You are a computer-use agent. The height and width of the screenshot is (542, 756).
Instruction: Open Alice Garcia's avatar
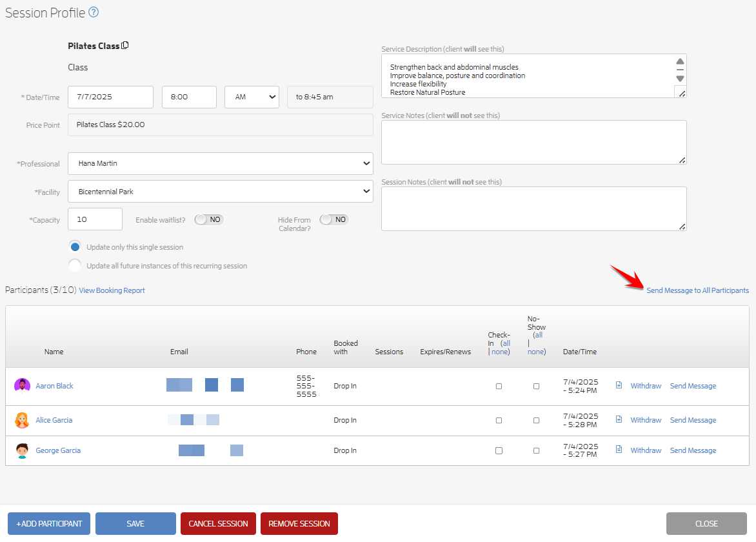coord(22,420)
